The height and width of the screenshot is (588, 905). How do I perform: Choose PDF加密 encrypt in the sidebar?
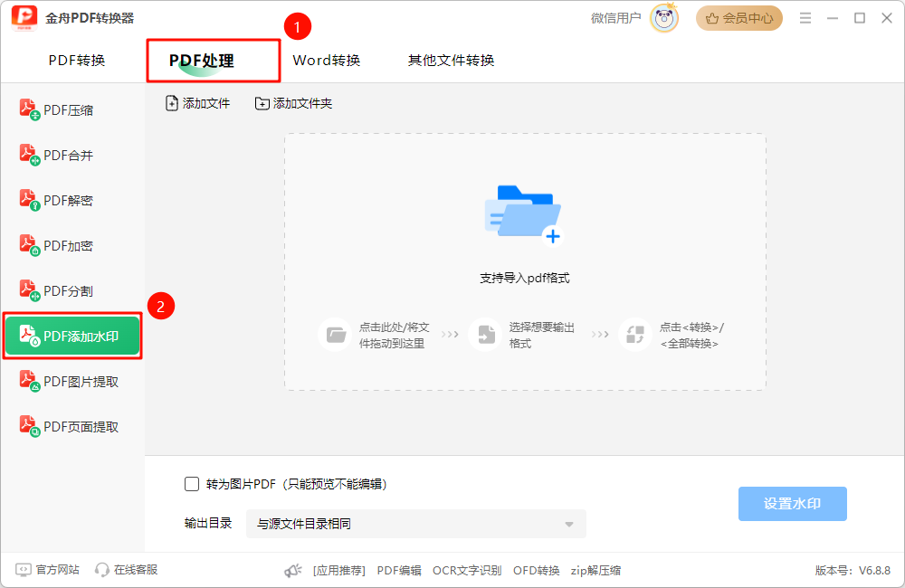point(56,245)
